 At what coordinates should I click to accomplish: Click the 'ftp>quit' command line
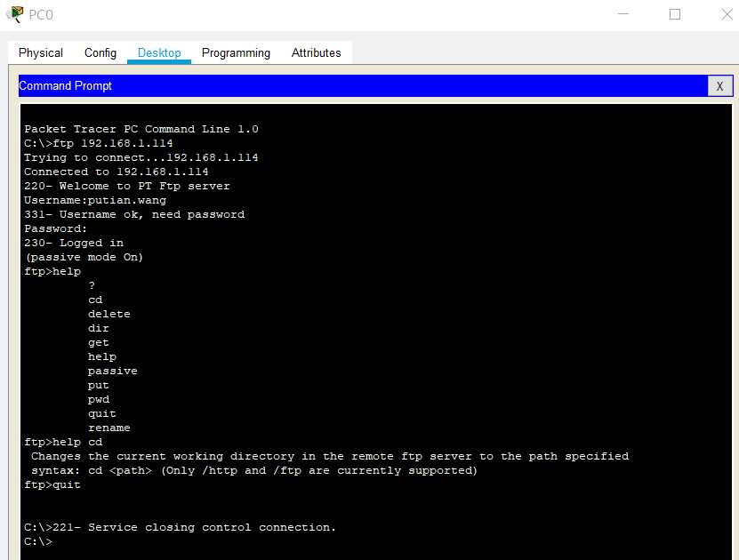coord(52,484)
